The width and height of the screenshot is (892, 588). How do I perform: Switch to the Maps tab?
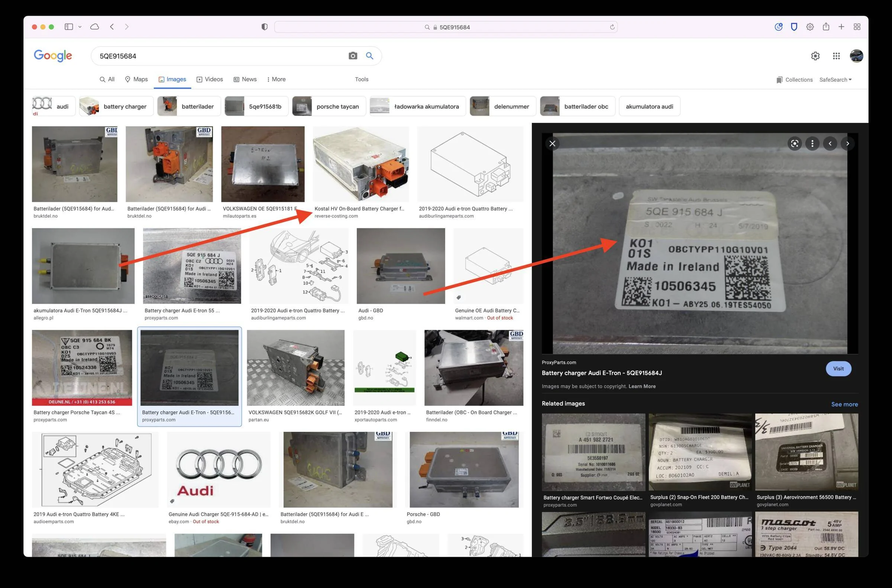[136, 79]
